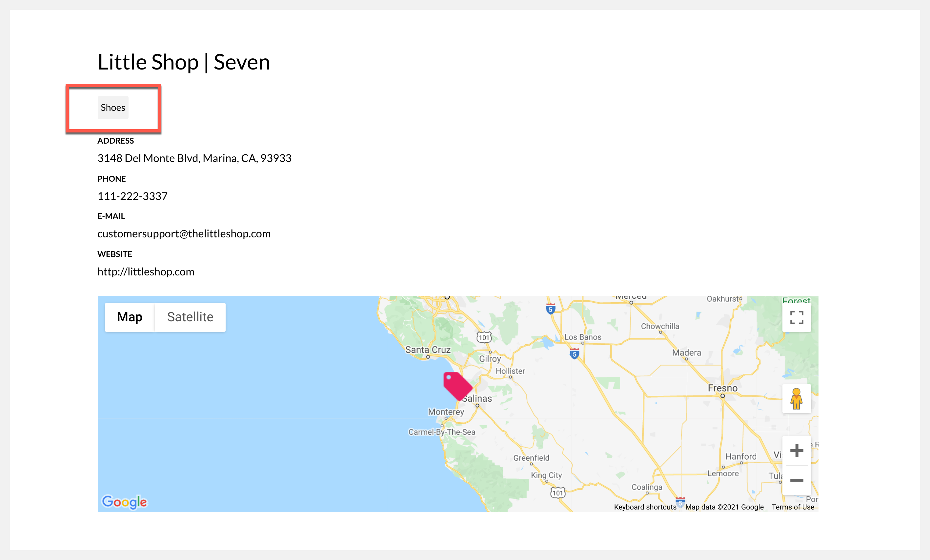The height and width of the screenshot is (560, 930).
Task: Select the Map view tab
Action: pos(130,317)
